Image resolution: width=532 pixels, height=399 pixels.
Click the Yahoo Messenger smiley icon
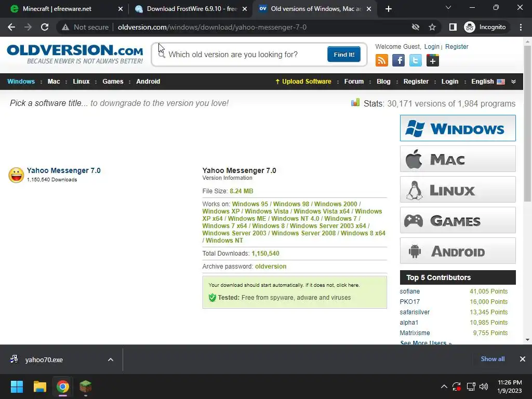[x=16, y=175]
